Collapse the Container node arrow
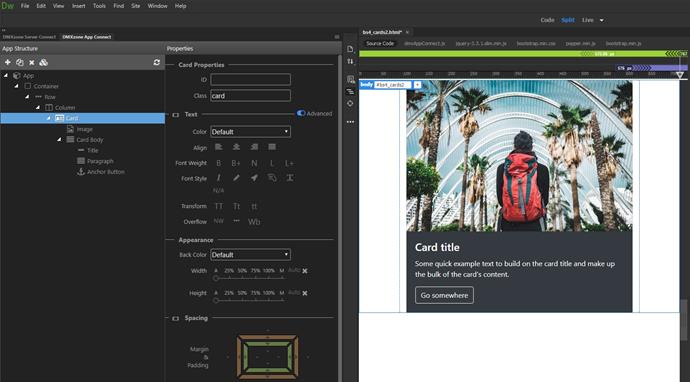 point(17,86)
